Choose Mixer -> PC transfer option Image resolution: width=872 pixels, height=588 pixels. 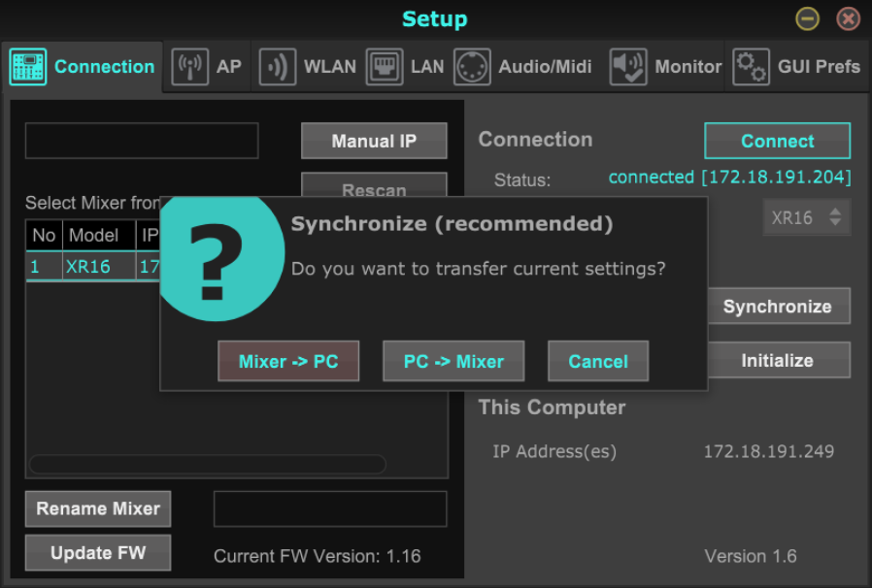click(288, 361)
